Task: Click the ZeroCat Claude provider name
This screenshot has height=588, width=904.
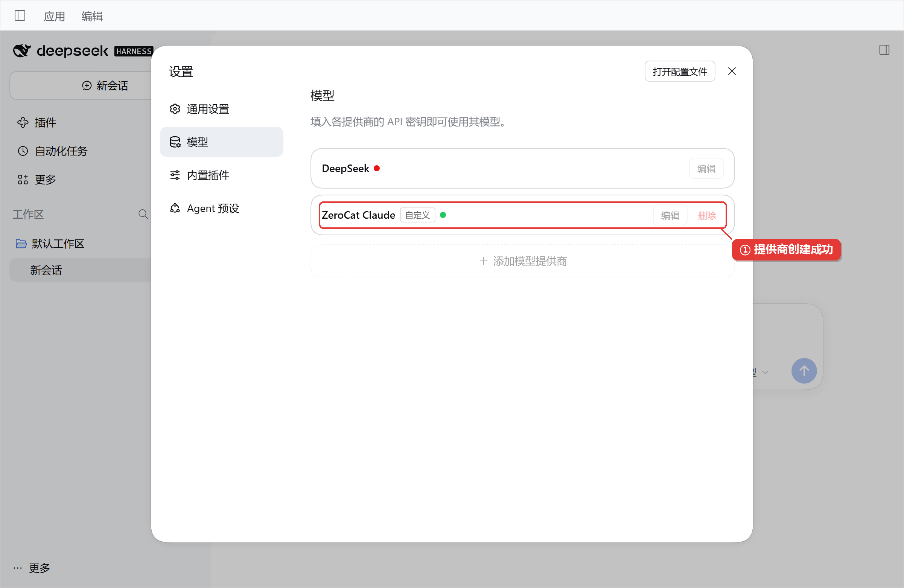Action: pyautogui.click(x=358, y=215)
